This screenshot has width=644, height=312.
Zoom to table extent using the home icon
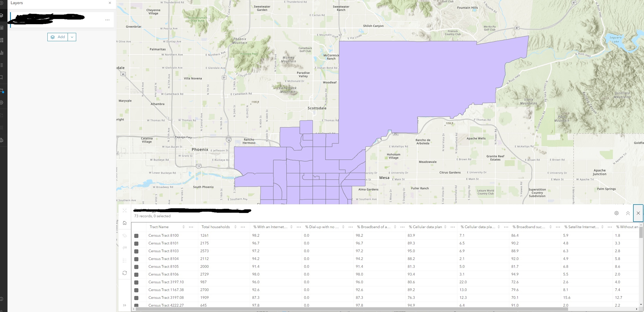tap(125, 223)
